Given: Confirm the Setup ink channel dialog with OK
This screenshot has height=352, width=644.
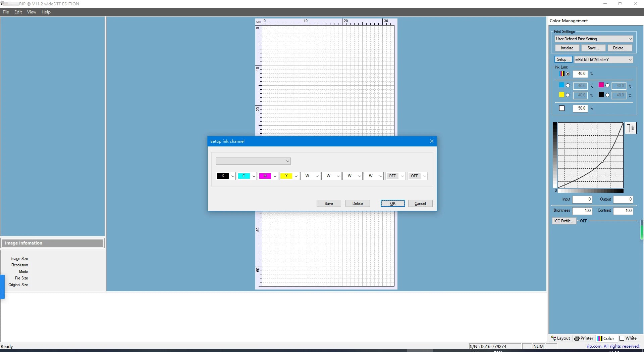Looking at the screenshot, I should click(x=393, y=203).
